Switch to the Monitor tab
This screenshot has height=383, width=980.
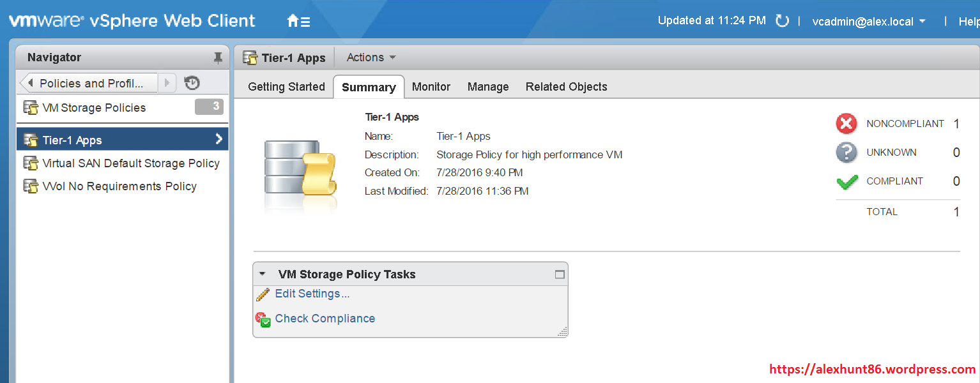click(431, 87)
